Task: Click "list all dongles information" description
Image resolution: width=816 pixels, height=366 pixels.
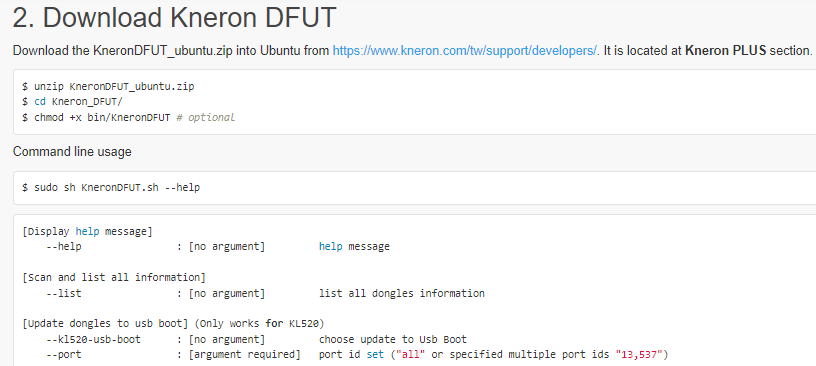Action: [402, 293]
